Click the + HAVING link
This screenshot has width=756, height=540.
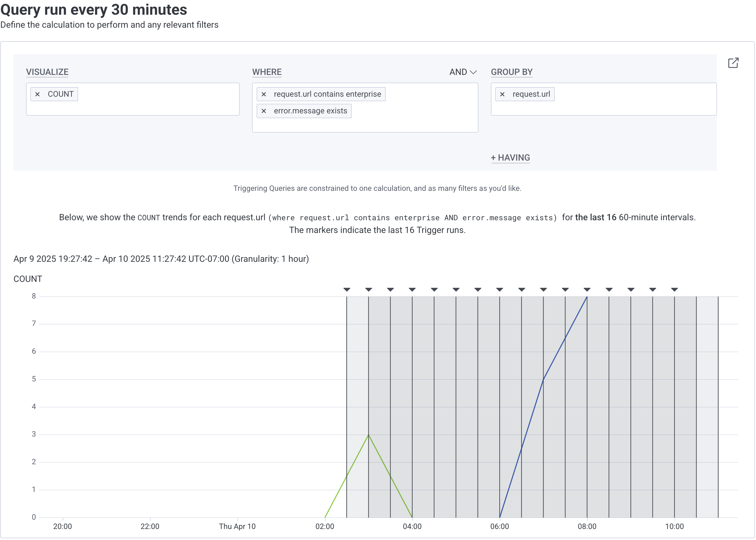pyautogui.click(x=510, y=157)
